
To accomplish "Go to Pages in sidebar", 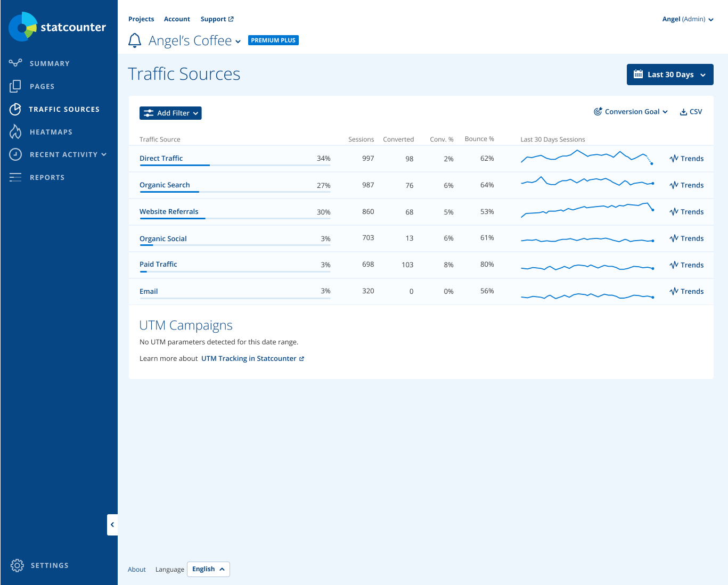I will pyautogui.click(x=42, y=86).
